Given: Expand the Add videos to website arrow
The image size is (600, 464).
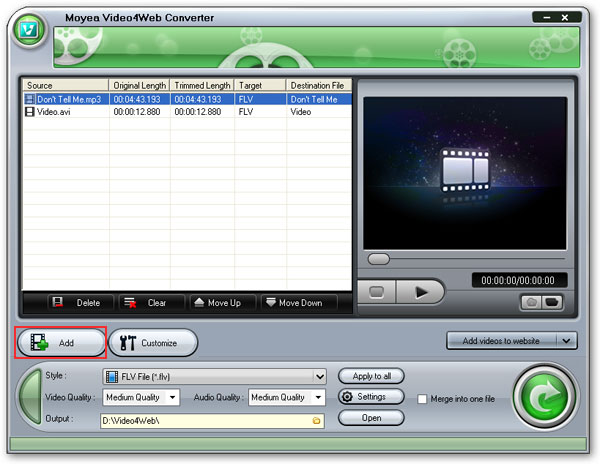Looking at the screenshot, I should [x=567, y=340].
